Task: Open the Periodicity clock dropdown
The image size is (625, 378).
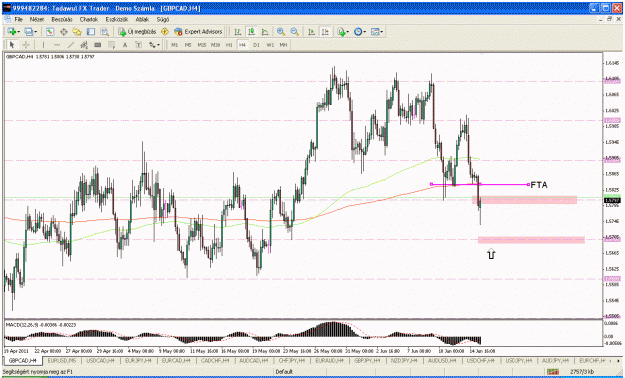Action: pyautogui.click(x=360, y=32)
